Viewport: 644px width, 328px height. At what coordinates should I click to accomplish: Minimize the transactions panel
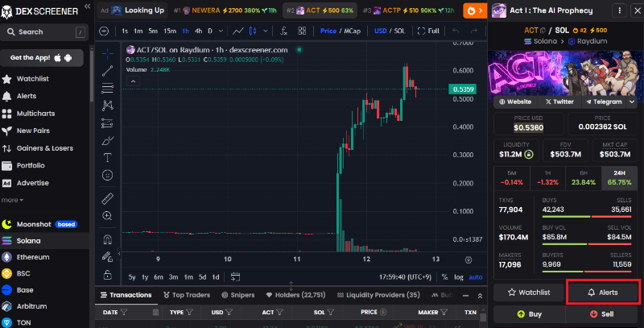click(465, 296)
